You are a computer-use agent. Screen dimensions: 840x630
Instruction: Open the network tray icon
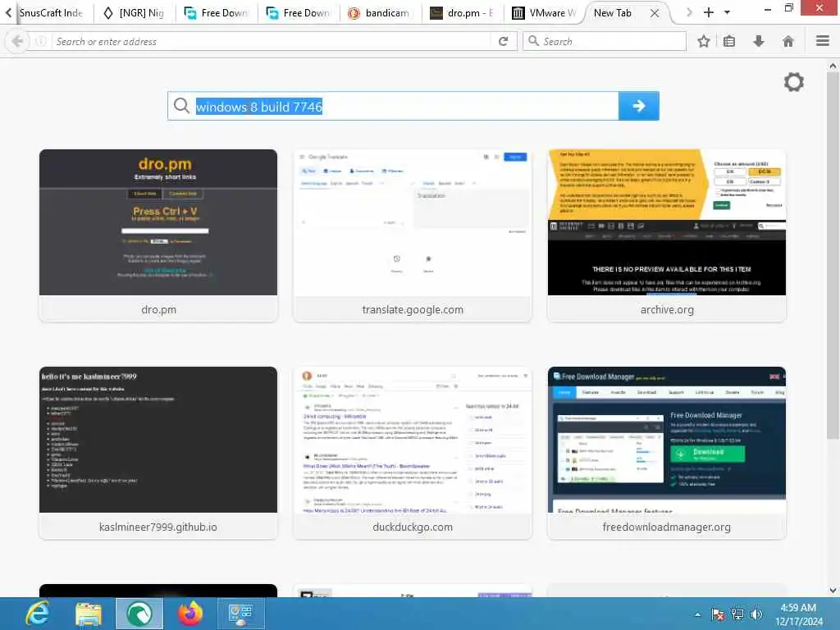click(737, 614)
